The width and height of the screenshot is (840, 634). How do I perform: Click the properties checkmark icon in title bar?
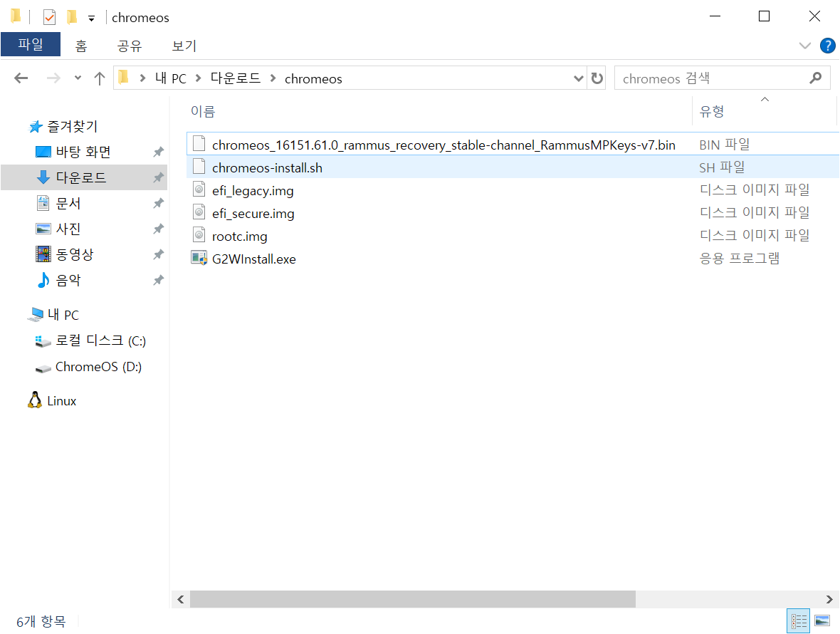coord(49,17)
